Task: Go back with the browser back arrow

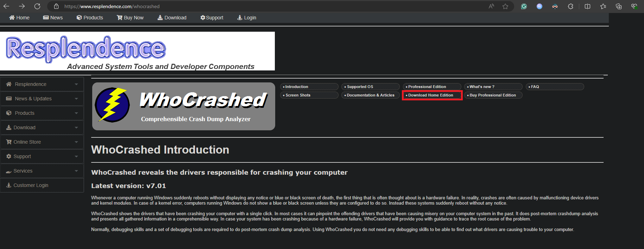Action: (x=6, y=6)
